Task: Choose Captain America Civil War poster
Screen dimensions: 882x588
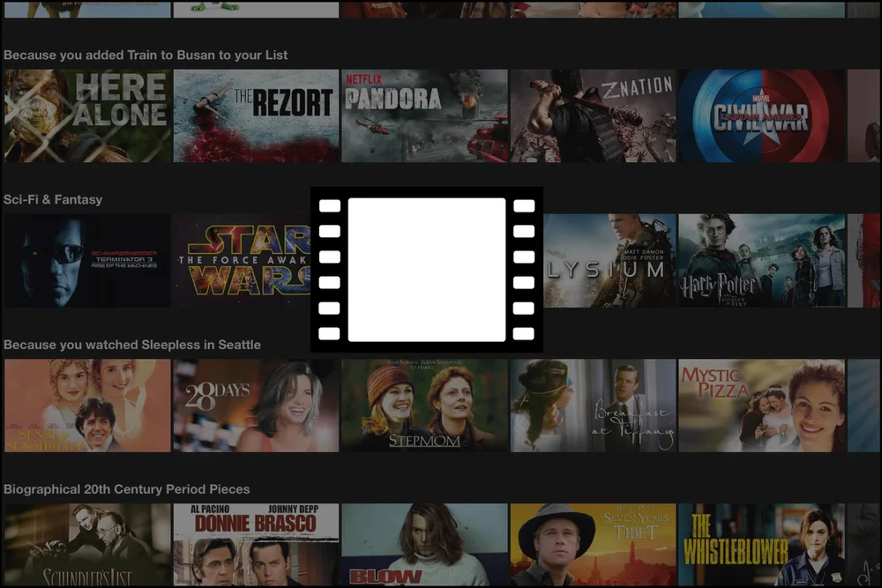Action: pyautogui.click(x=762, y=115)
